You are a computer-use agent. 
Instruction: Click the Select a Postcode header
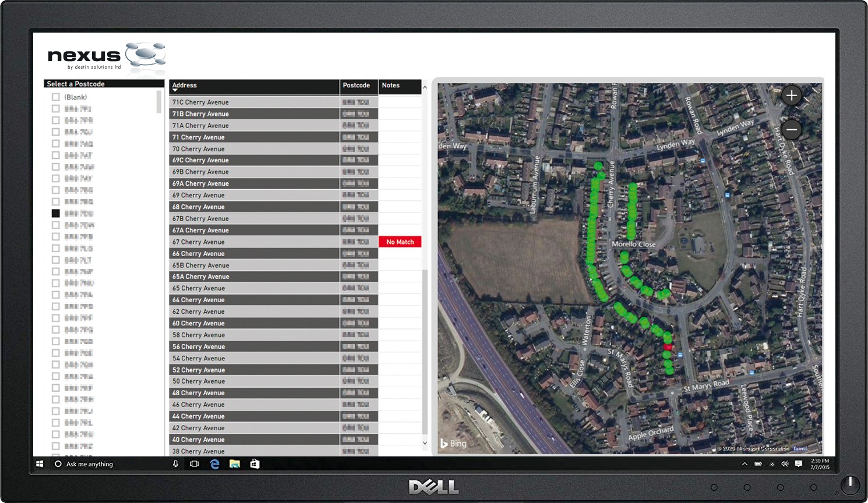pyautogui.click(x=104, y=84)
